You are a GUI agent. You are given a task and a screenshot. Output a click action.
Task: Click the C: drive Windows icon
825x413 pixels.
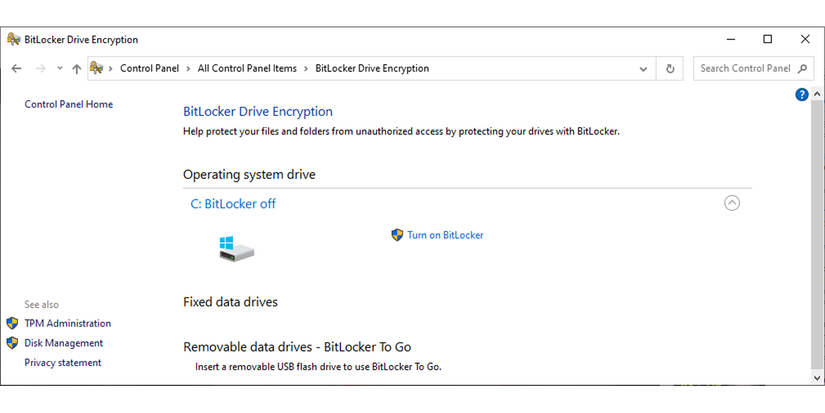point(236,247)
